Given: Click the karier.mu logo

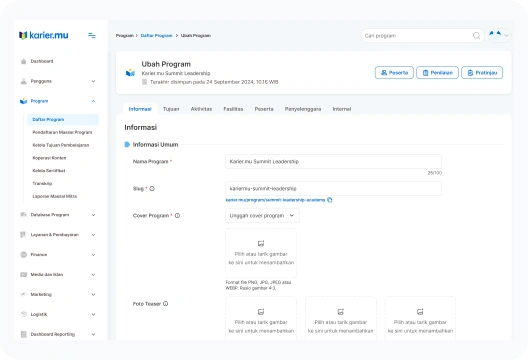Looking at the screenshot, I should pos(44,35).
